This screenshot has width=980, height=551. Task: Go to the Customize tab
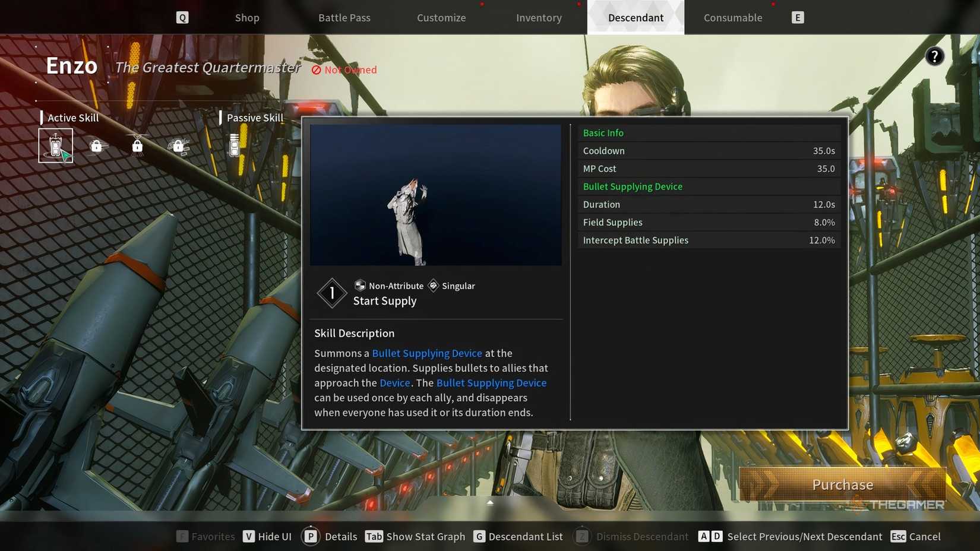(441, 18)
